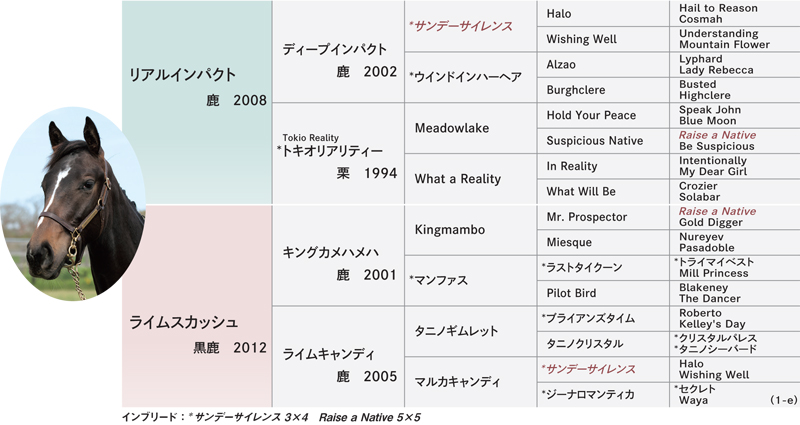Click the インブリード inbreeding note text
This screenshot has width=800, height=425.
click(271, 417)
